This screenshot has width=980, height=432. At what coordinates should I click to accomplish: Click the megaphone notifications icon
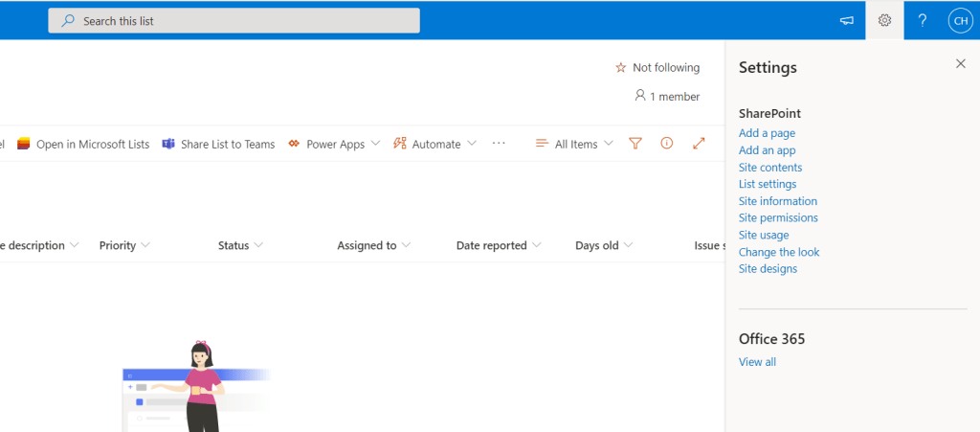[x=846, y=20]
